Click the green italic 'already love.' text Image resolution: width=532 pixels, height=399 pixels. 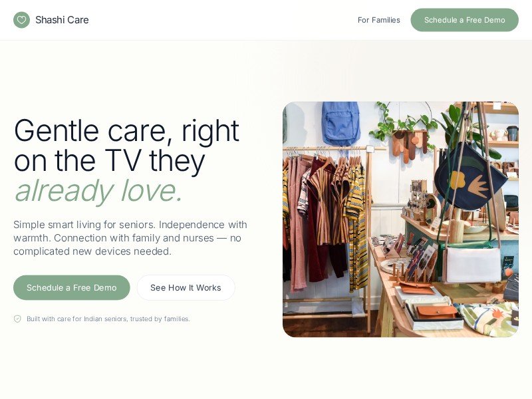[98, 191]
